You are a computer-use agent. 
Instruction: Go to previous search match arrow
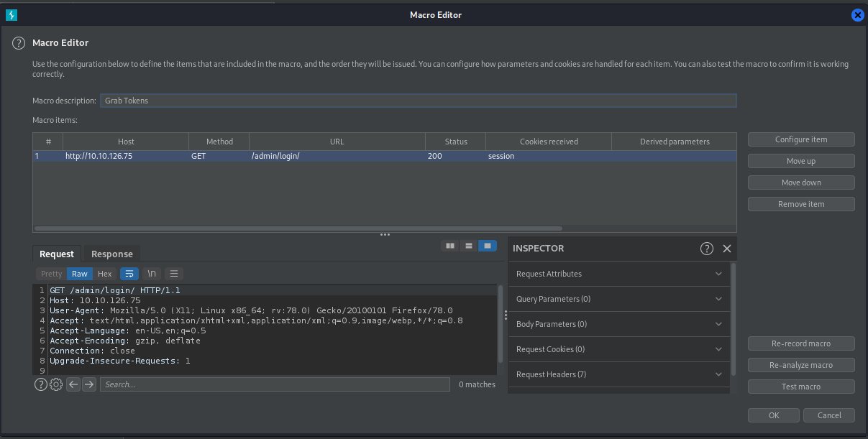[x=73, y=384]
